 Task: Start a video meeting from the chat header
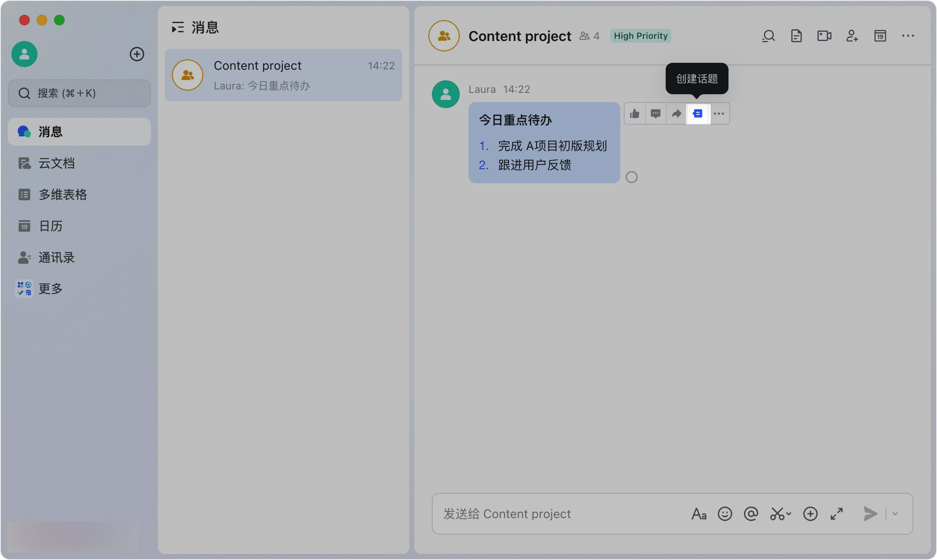click(x=824, y=36)
